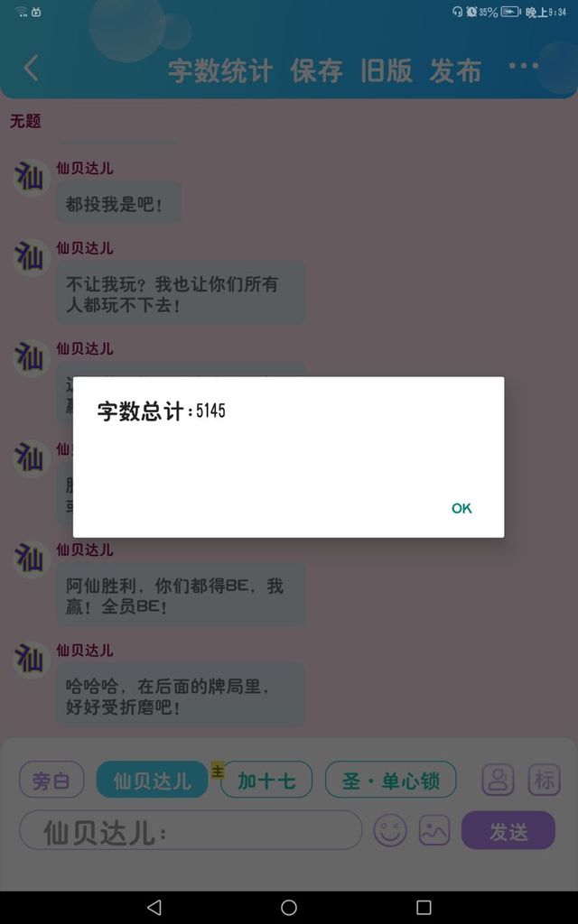The width and height of the screenshot is (578, 924).
Task: Tap the purple 发送 send button
Action: click(x=508, y=831)
